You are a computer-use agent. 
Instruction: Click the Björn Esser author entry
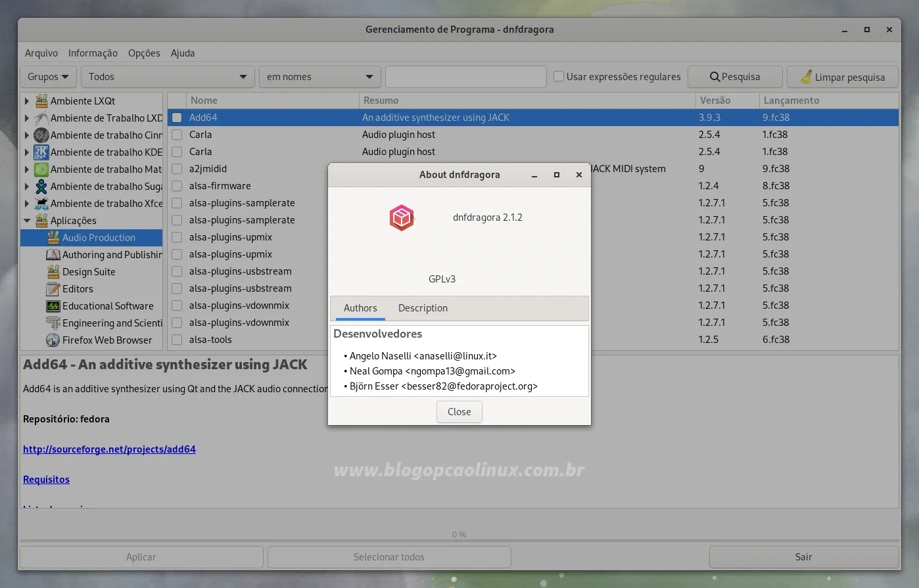(x=443, y=386)
